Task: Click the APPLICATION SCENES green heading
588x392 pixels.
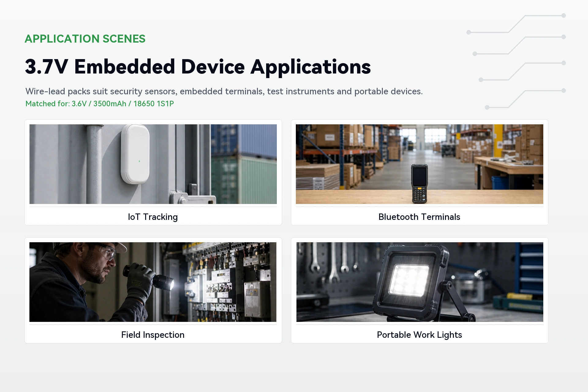Action: click(85, 39)
